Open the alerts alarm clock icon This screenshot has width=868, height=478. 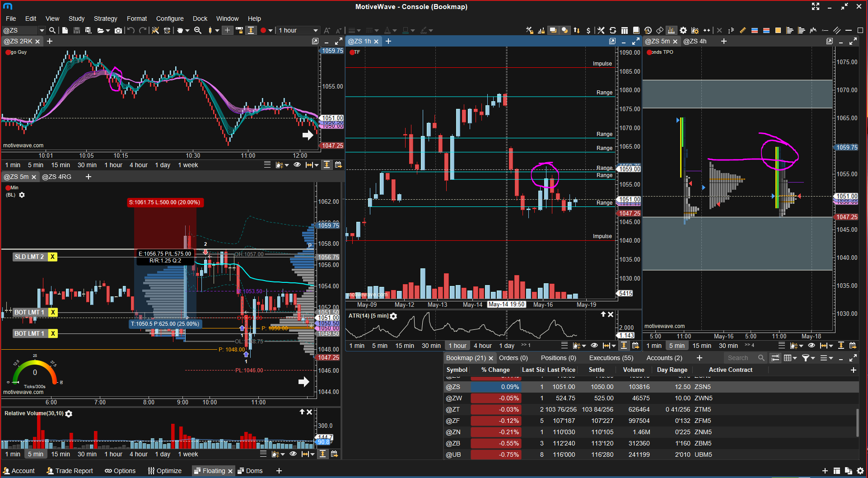pyautogui.click(x=167, y=30)
